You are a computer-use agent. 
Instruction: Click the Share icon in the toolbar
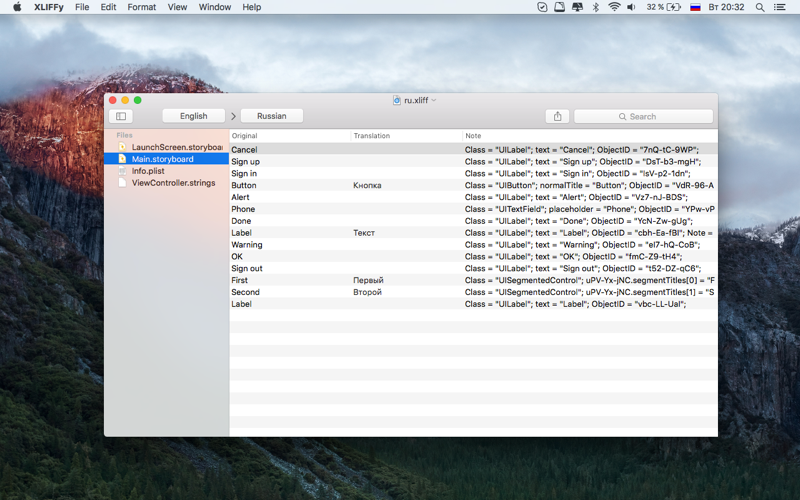(557, 116)
